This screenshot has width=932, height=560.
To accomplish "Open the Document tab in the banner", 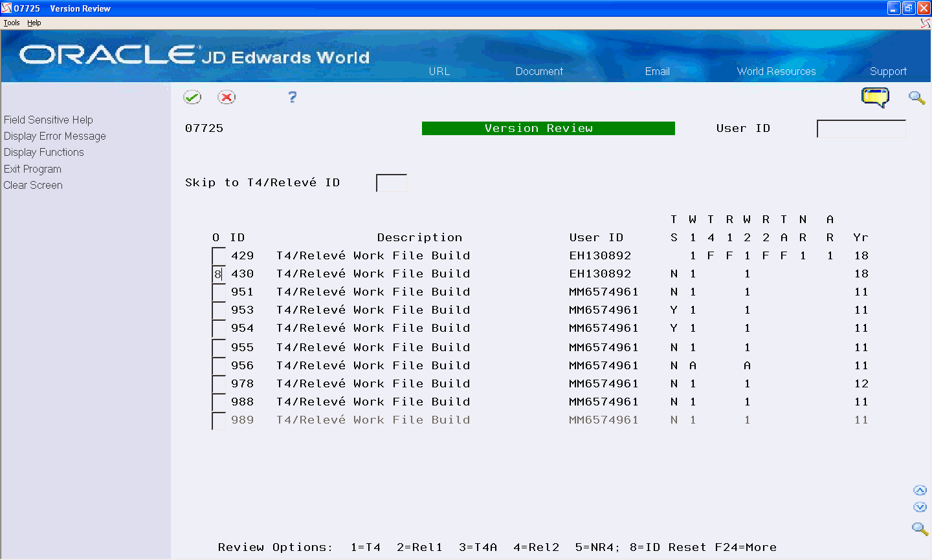I will click(x=539, y=71).
